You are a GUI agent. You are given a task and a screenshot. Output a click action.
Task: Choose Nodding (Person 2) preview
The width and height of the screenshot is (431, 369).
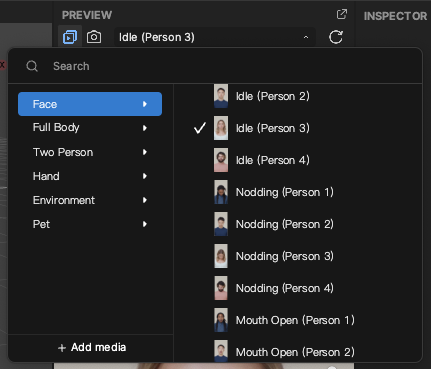coord(298,224)
